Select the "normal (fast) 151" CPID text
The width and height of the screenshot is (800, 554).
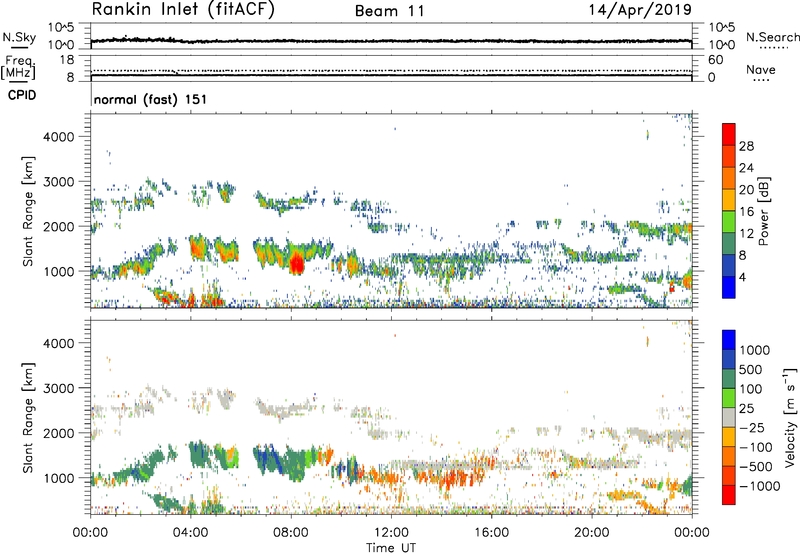[x=151, y=99]
